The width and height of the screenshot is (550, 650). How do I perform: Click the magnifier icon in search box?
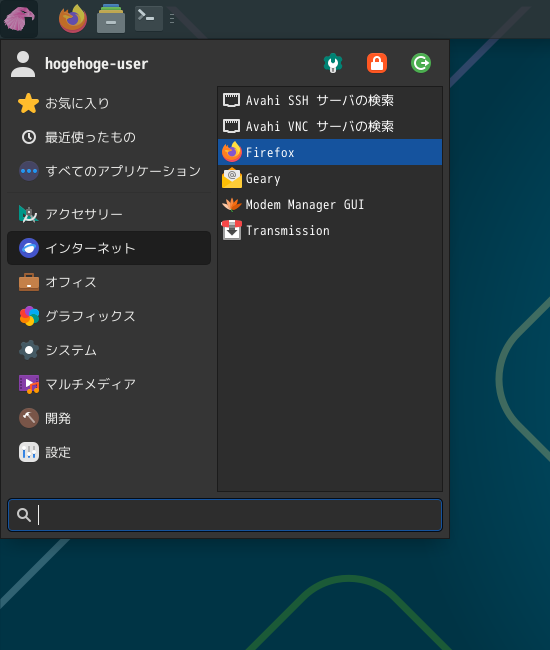point(24,515)
